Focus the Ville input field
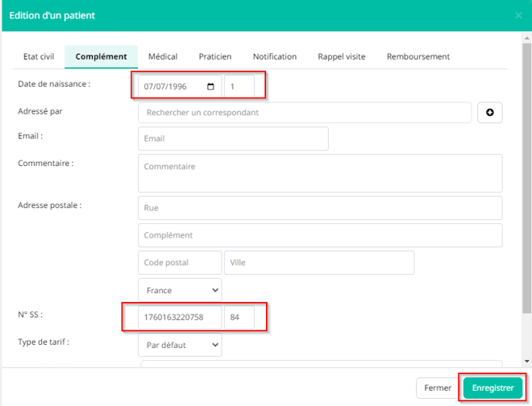 click(x=318, y=263)
